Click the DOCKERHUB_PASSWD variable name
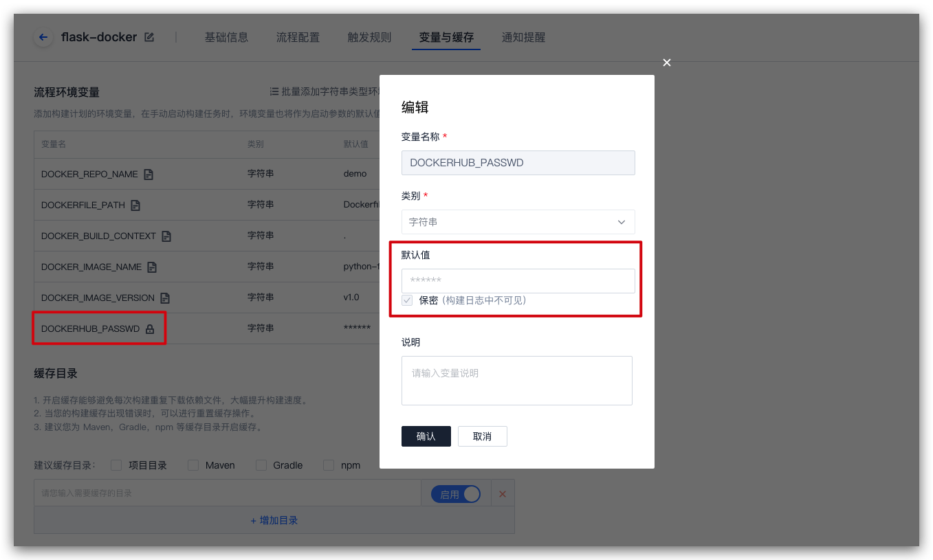Screen dimensions: 933x560 [90, 329]
